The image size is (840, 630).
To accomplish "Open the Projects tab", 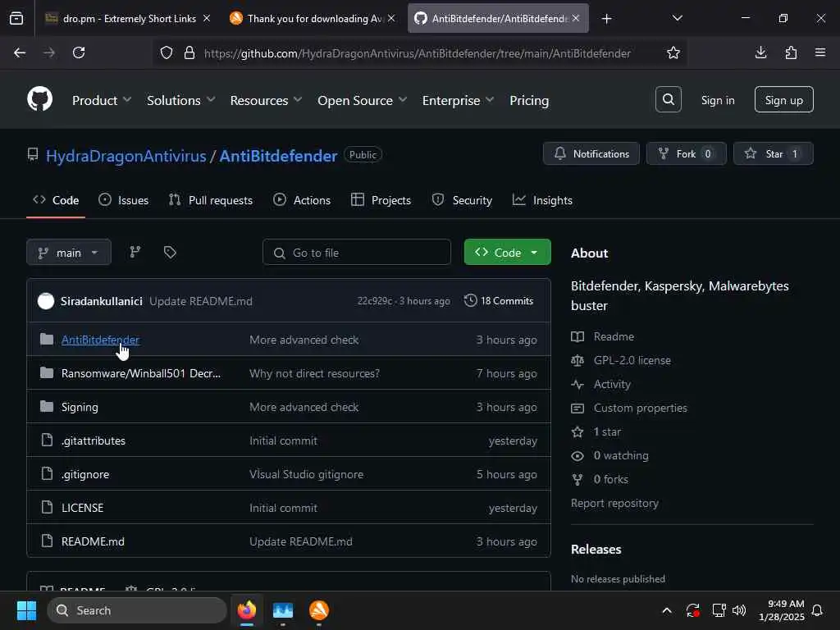I will [381, 200].
